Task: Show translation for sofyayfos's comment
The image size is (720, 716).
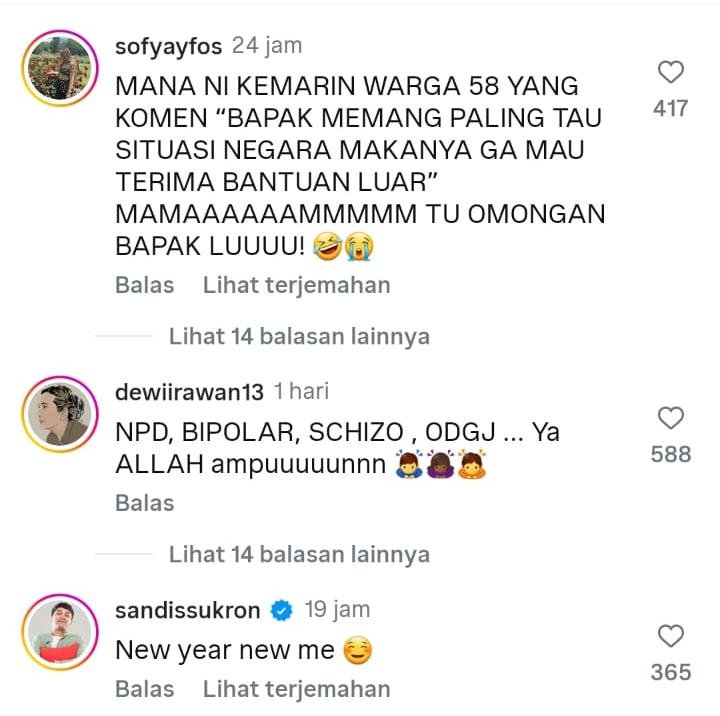Action: pyautogui.click(x=297, y=285)
